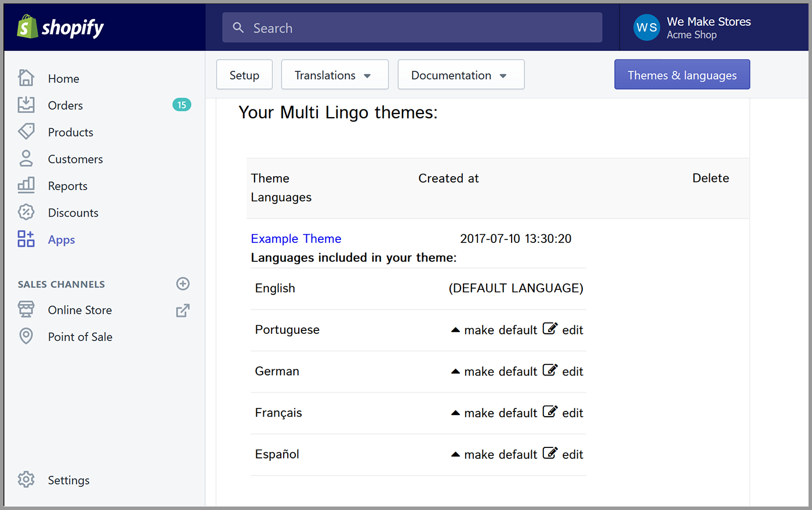
Task: Open Customers in the sidebar
Action: tap(75, 159)
